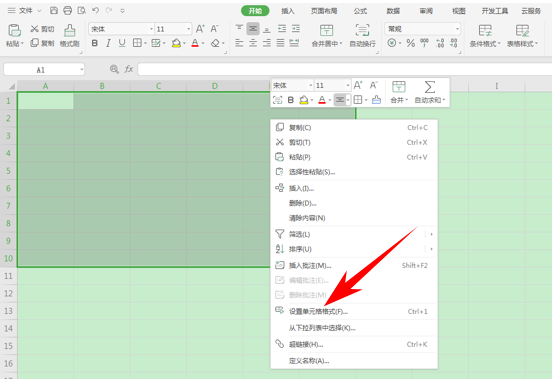Click the Paste (粘贴) clipboard icon in ribbon
Image resolution: width=553 pixels, height=379 pixels.
click(14, 31)
